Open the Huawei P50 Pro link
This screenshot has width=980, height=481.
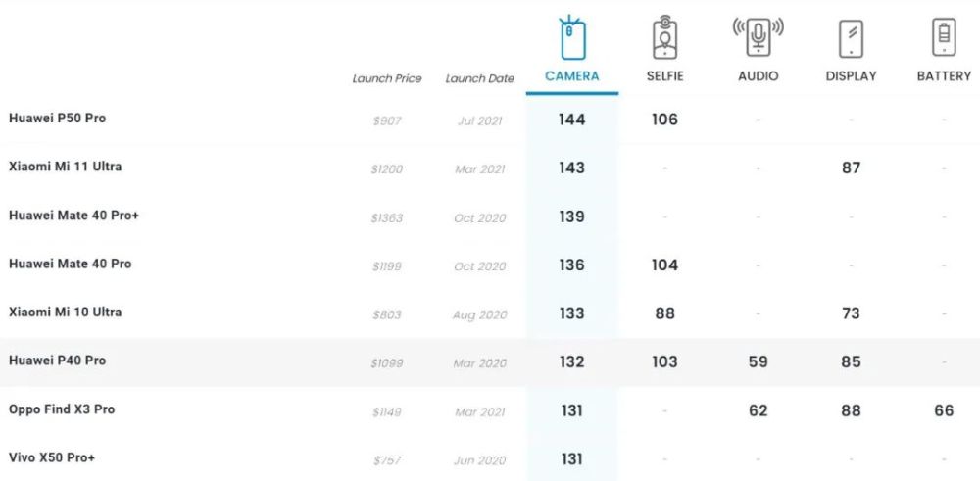(x=58, y=119)
